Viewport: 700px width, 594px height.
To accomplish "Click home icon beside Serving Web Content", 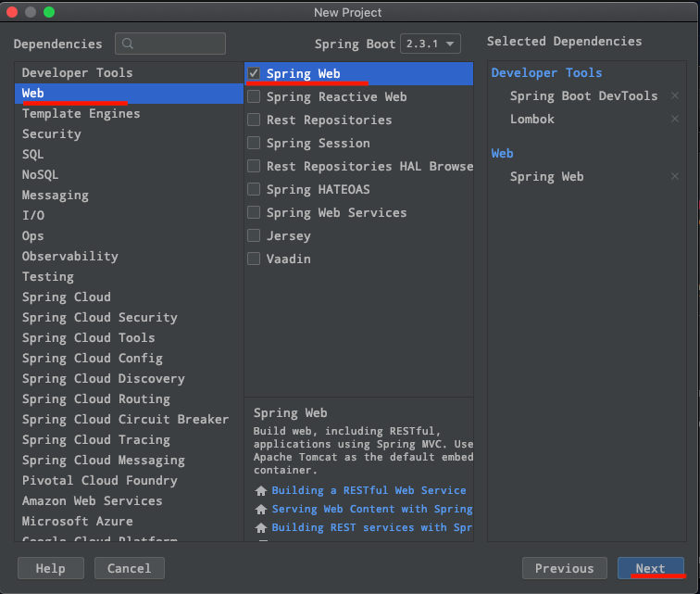I will click(261, 509).
